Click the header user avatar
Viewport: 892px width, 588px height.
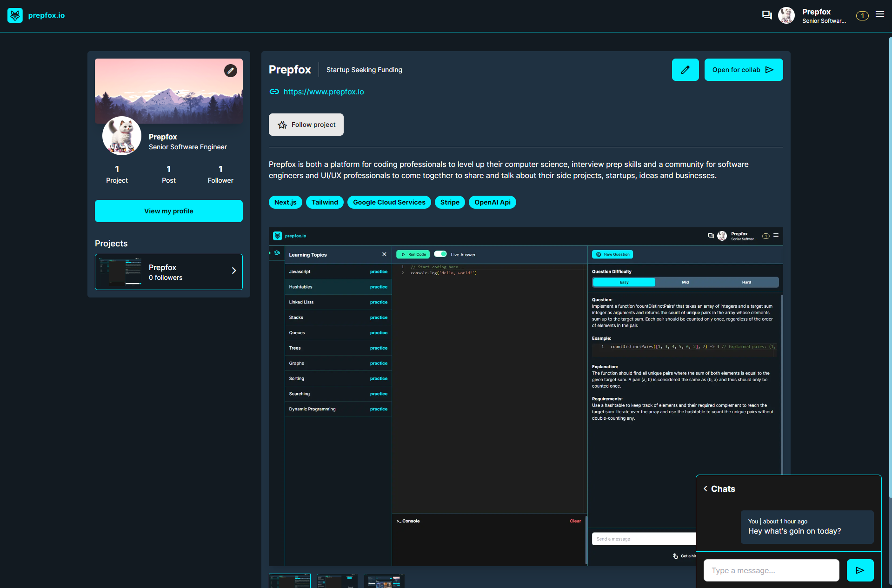786,15
